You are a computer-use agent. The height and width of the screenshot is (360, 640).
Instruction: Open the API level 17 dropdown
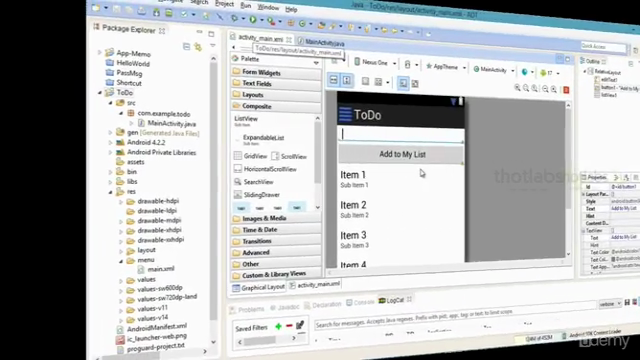[x=549, y=73]
